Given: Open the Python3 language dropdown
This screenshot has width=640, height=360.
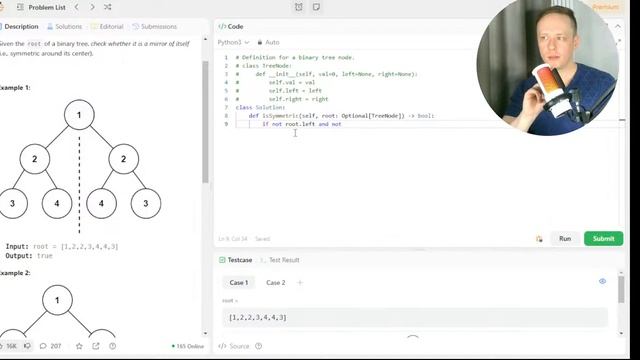Looking at the screenshot, I should click(x=233, y=42).
